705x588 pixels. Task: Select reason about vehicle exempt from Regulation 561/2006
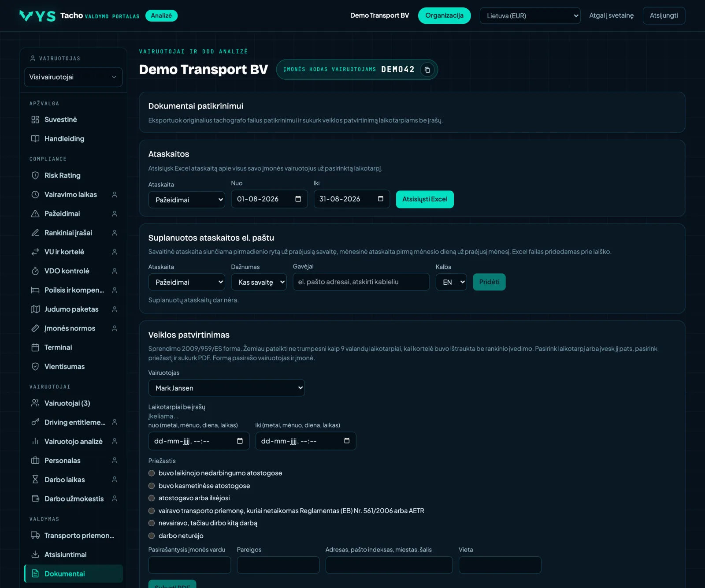152,511
